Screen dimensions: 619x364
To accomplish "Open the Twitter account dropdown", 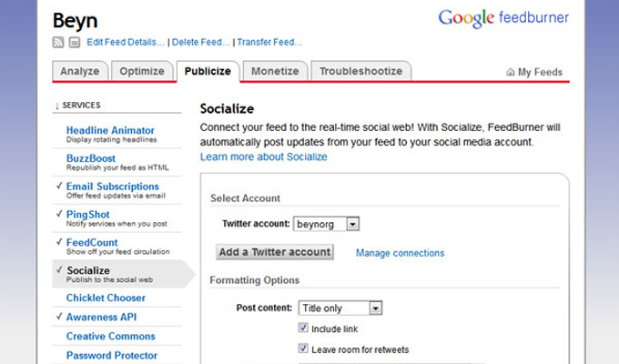I will pos(326,224).
